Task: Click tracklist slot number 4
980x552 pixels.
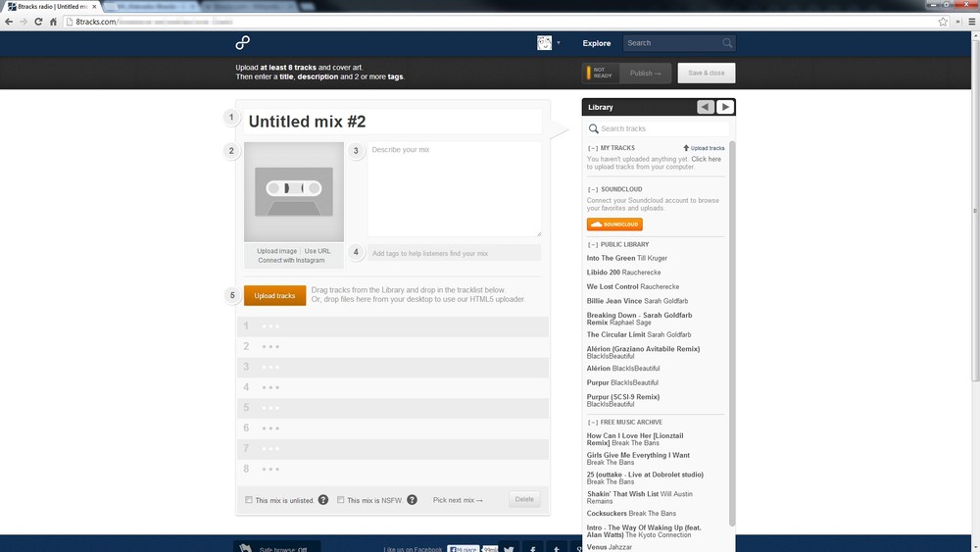Action: point(393,387)
